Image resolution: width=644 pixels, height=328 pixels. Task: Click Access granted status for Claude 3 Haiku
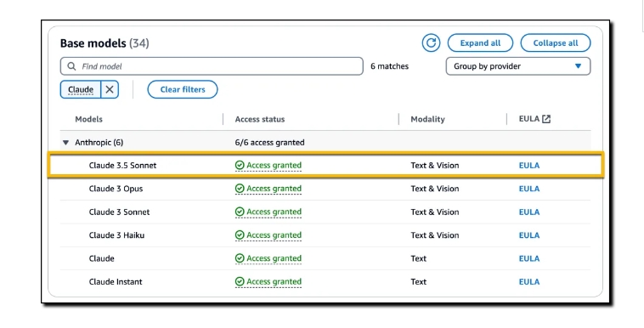pos(274,235)
